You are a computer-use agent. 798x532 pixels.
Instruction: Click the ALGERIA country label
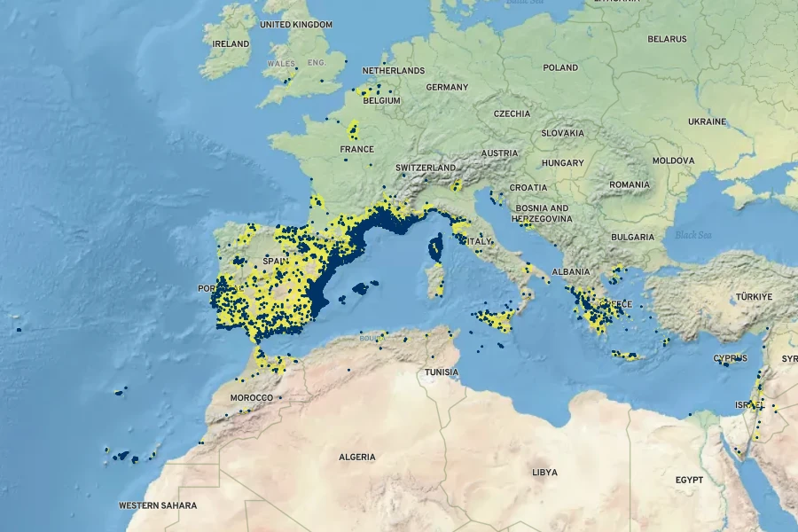coord(356,458)
